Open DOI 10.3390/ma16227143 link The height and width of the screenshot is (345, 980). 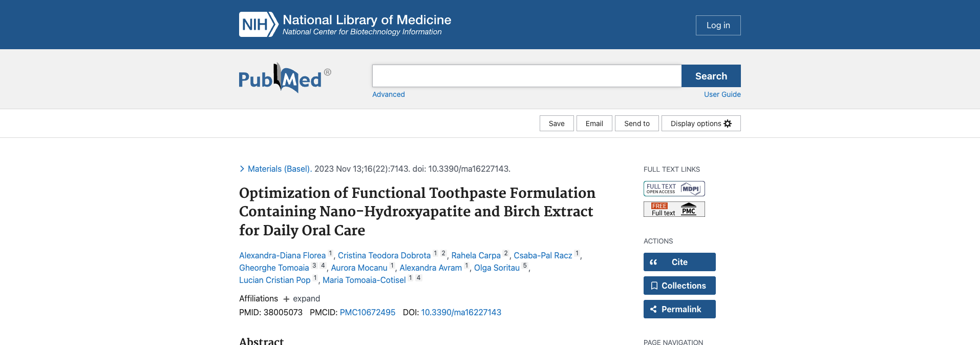click(461, 312)
